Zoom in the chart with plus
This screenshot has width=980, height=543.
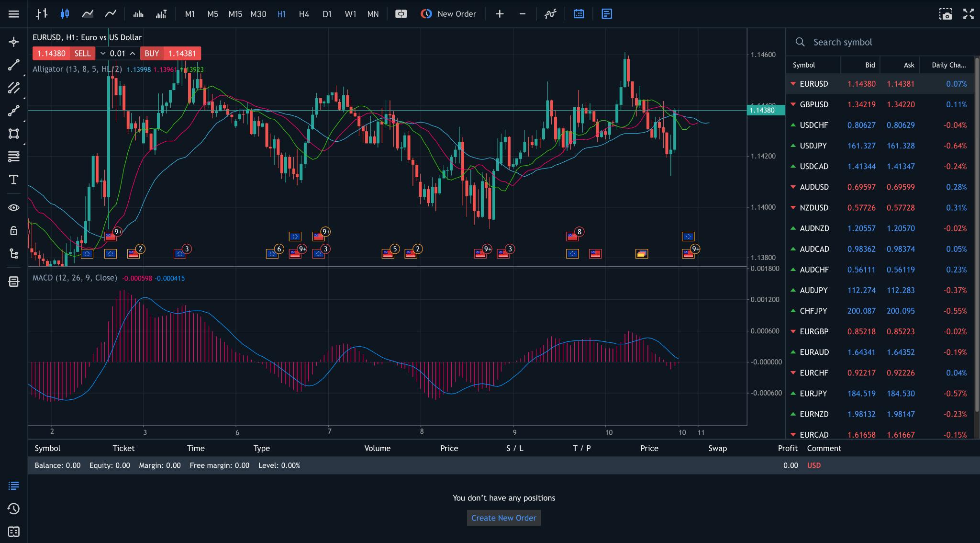tap(500, 14)
